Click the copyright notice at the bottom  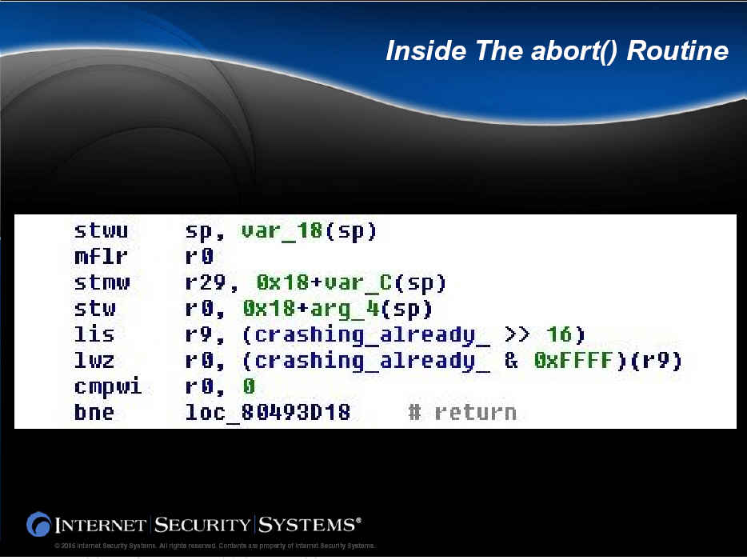pos(214,546)
